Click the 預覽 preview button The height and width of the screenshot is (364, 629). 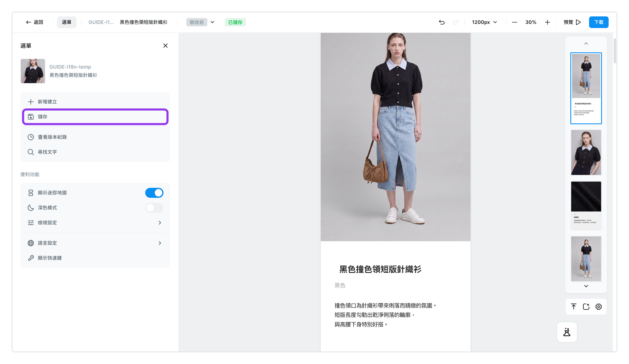(572, 22)
